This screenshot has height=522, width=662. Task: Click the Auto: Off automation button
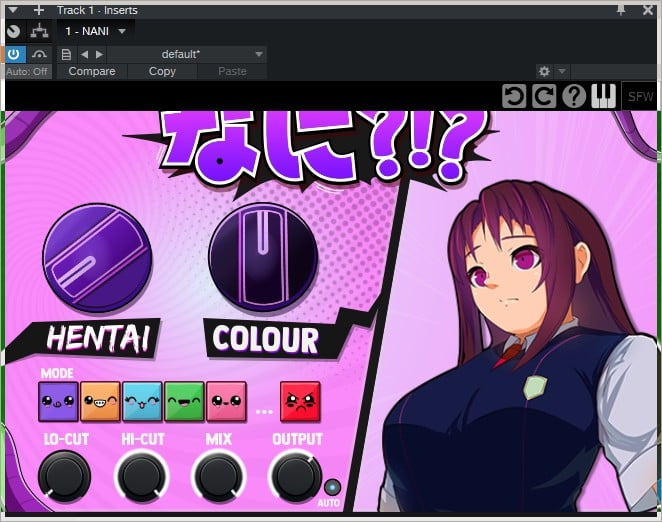click(x=27, y=71)
